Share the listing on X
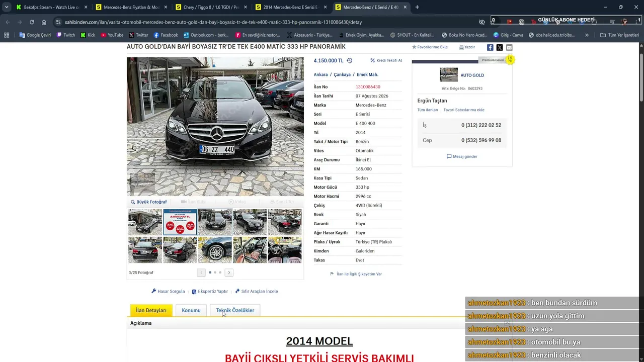 coord(500,47)
